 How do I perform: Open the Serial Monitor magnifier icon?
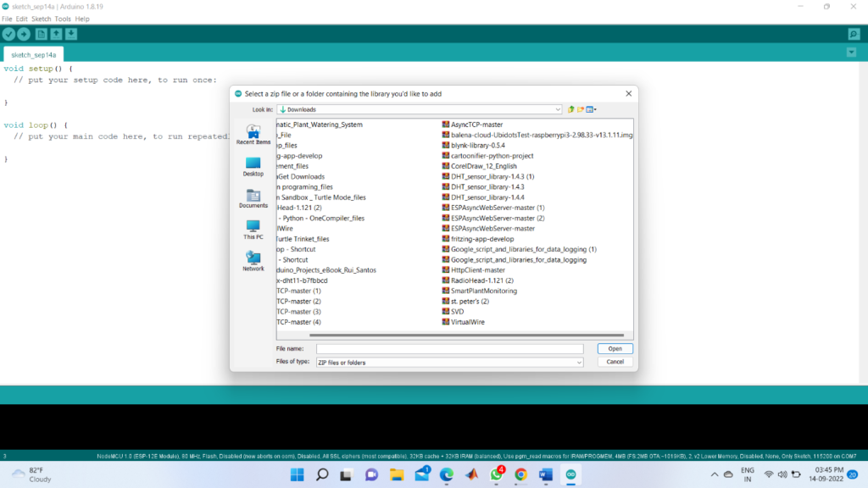pos(854,34)
